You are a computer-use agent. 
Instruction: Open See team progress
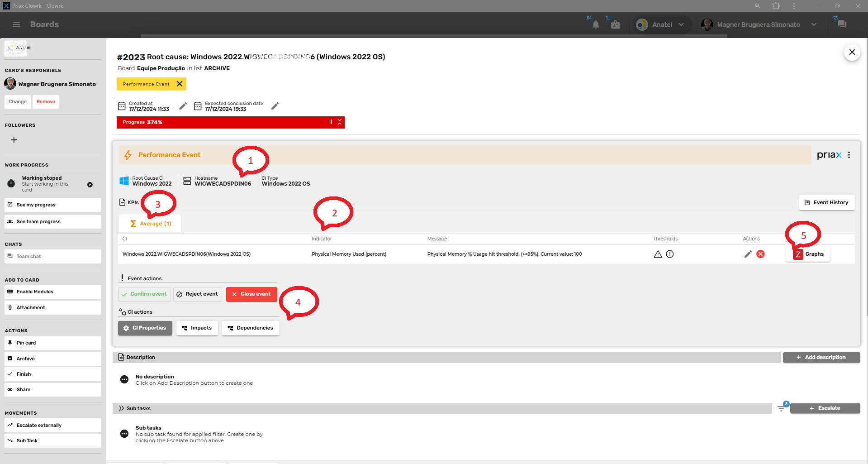(x=53, y=222)
